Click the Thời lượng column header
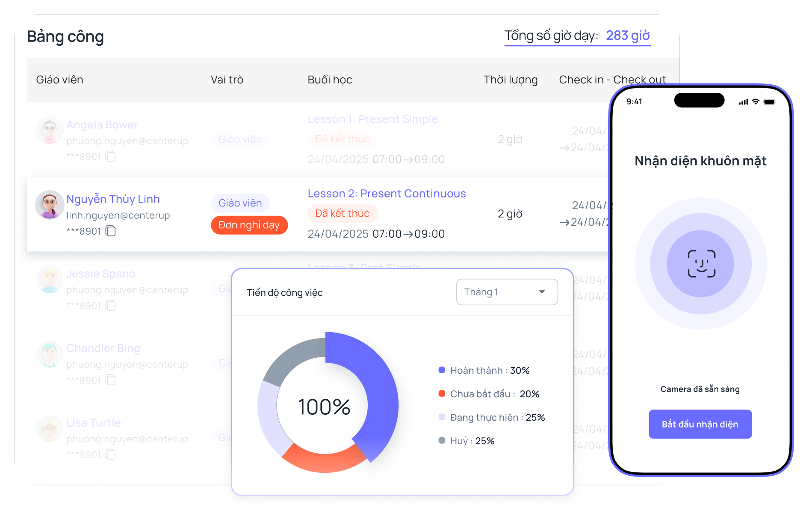812x513 pixels. pos(510,80)
